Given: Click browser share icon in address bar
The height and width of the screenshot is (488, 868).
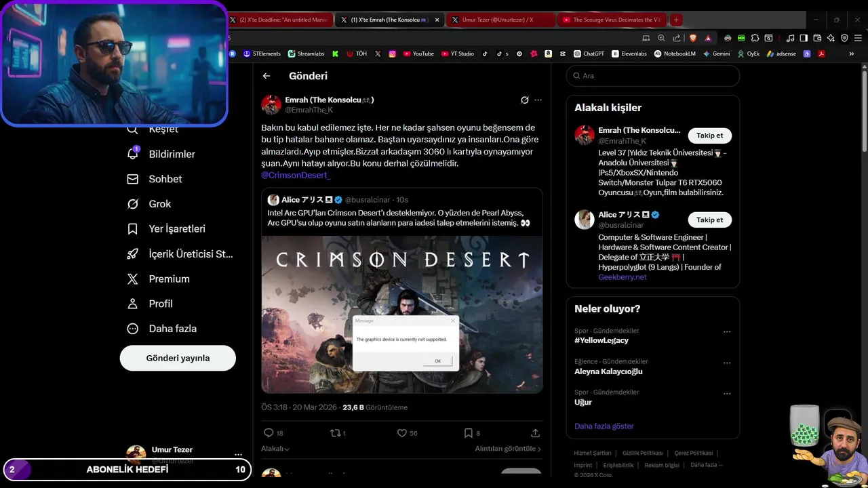Looking at the screenshot, I should coord(677,38).
